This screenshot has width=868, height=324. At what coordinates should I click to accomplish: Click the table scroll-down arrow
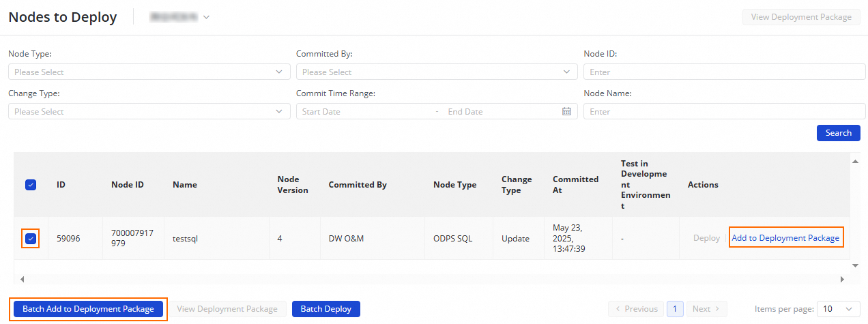855,264
